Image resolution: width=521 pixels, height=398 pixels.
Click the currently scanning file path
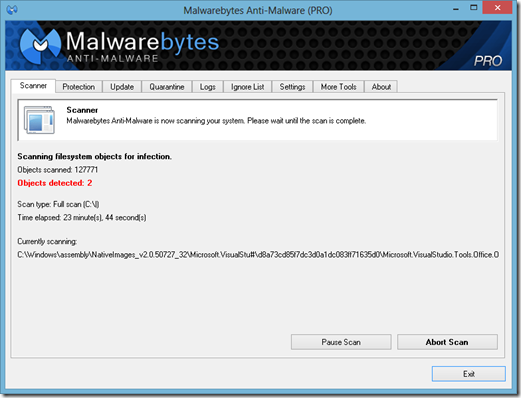pos(258,255)
